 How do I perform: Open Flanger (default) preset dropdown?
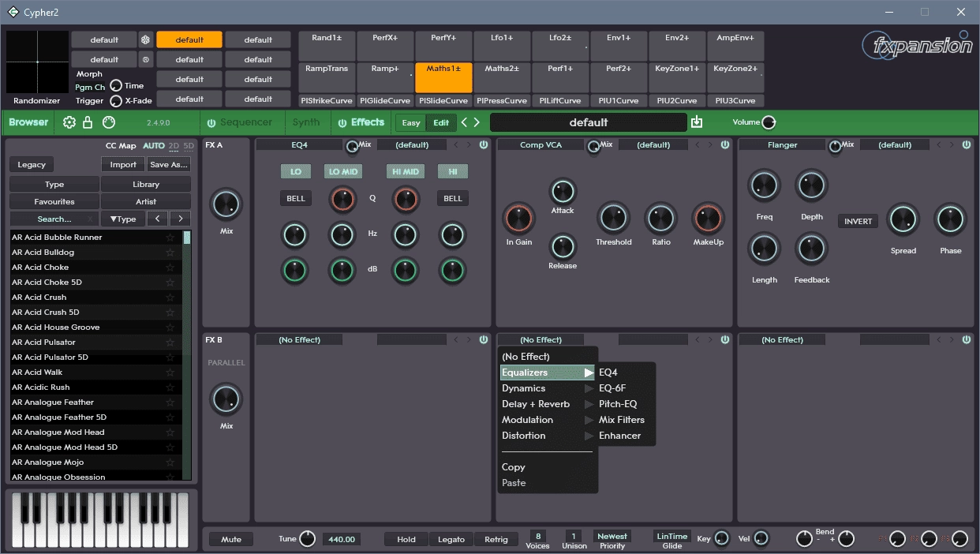coord(895,145)
